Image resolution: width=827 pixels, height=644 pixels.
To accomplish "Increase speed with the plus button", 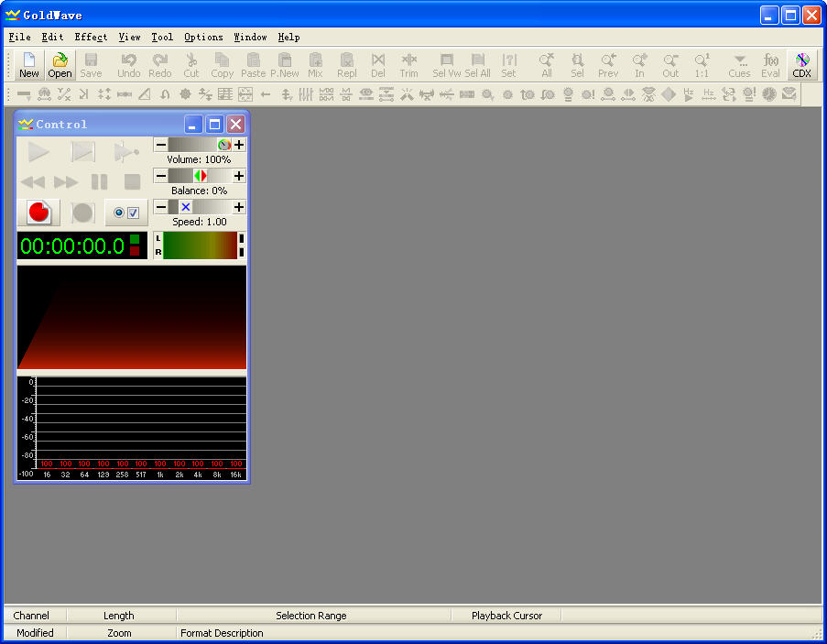I will (x=239, y=207).
